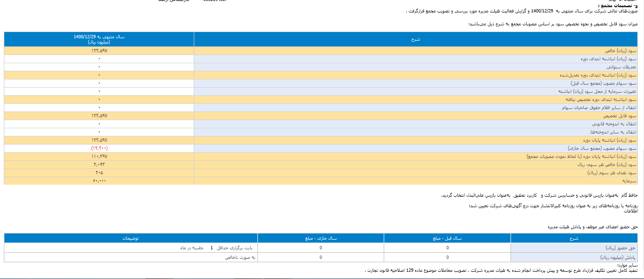
Task: Click the 'شرح' header of the profit table
Action: pos(415,39)
